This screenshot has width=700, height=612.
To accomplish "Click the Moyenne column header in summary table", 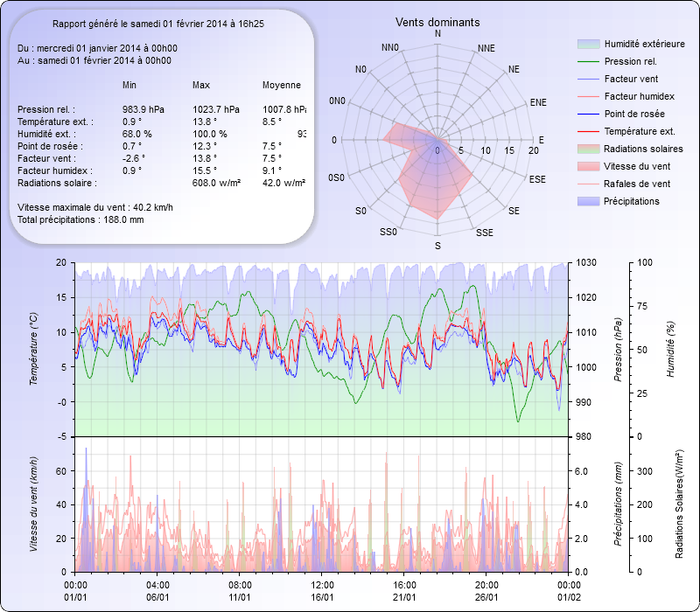I will [x=281, y=85].
